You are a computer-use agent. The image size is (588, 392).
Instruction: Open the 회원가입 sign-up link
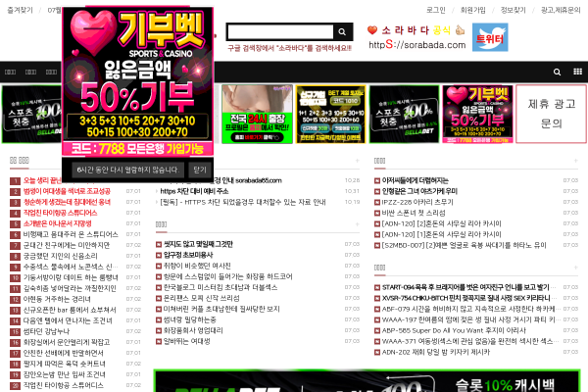[473, 10]
